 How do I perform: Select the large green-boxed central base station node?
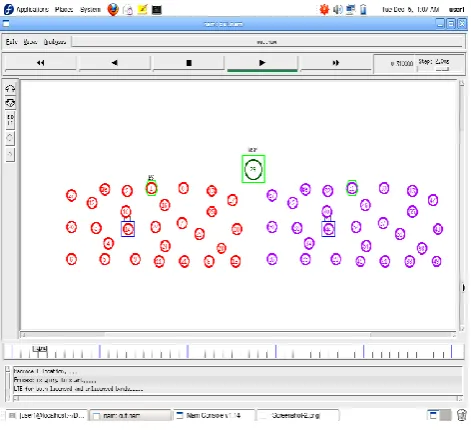click(x=253, y=169)
